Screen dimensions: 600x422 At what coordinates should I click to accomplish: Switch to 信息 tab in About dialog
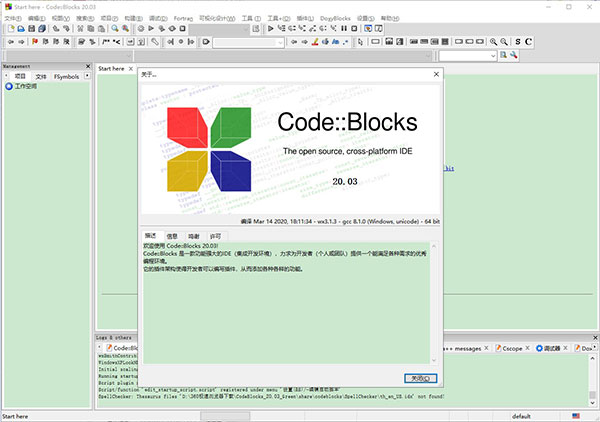point(172,236)
